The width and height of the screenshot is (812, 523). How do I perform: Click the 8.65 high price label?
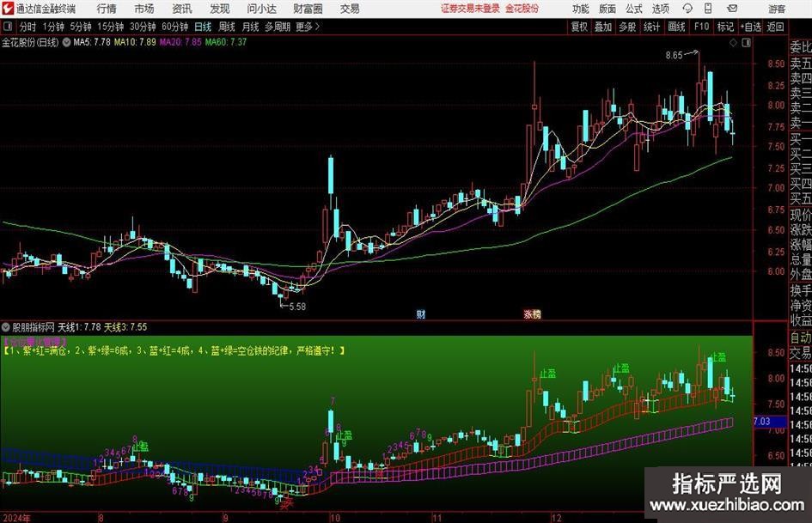(x=674, y=56)
